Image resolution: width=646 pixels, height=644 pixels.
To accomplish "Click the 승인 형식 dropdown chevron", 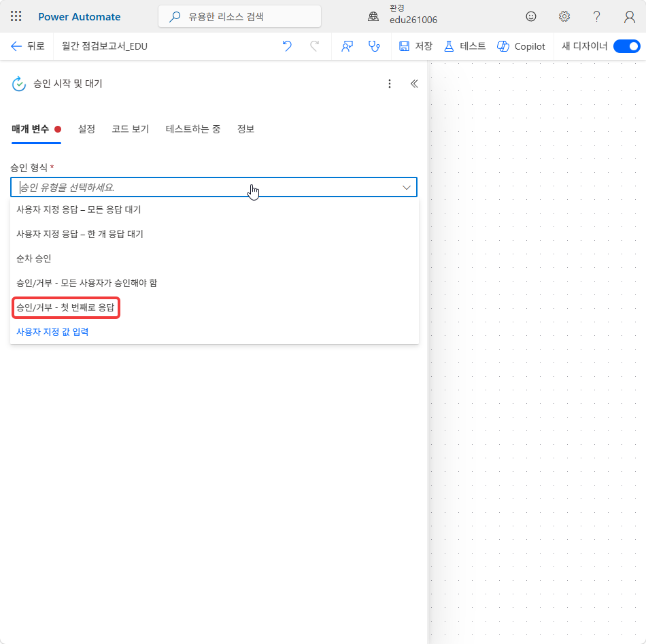I will click(406, 188).
